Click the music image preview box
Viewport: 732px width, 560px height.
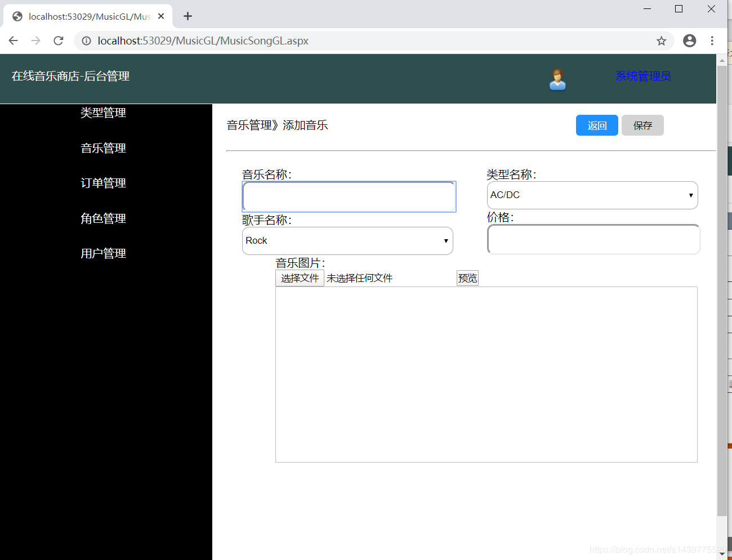486,375
